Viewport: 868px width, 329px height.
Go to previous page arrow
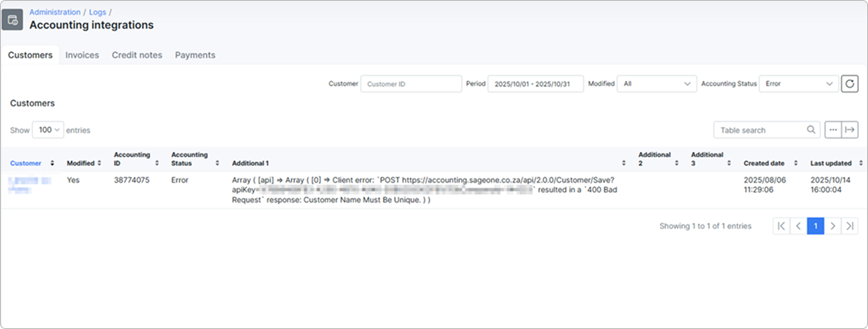tap(798, 226)
